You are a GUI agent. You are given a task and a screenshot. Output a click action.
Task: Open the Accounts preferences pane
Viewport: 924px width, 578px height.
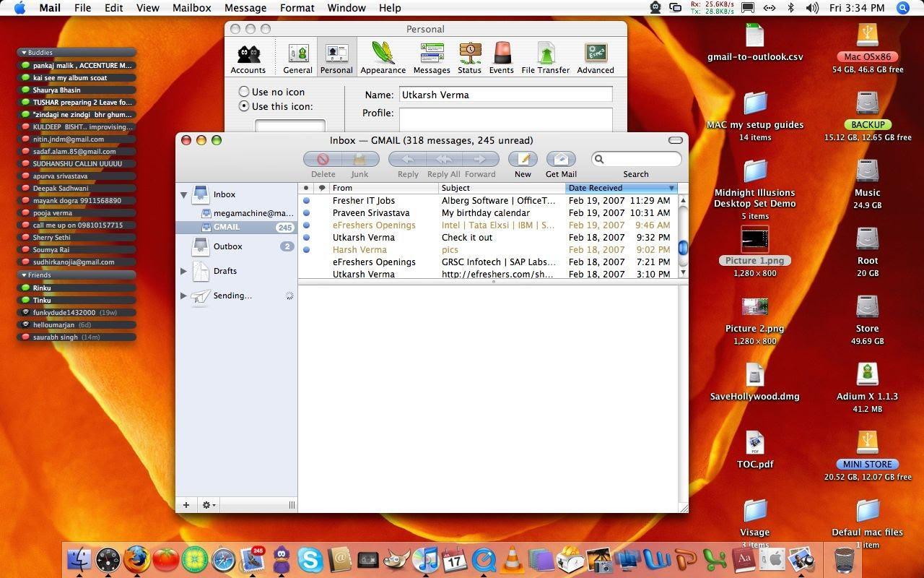(248, 58)
